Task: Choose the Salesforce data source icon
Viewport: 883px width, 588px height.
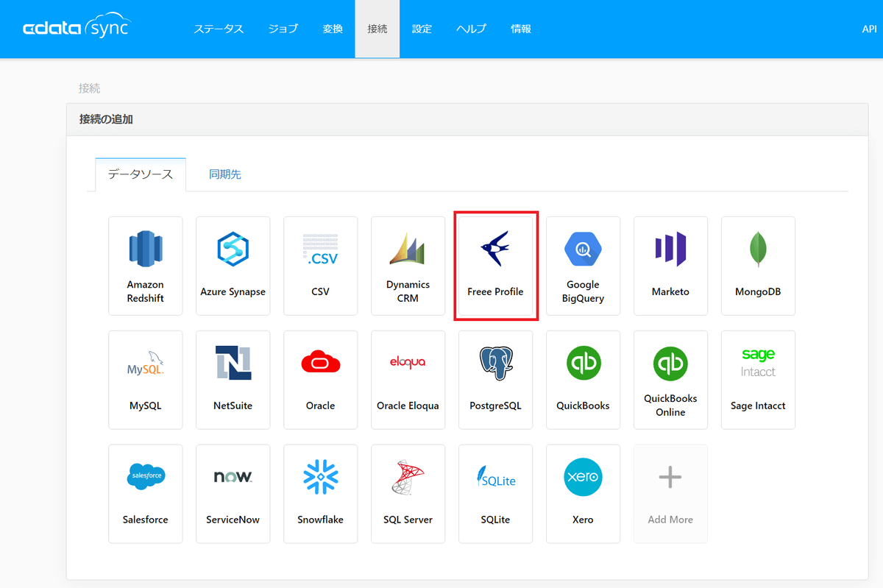Action: [145, 493]
